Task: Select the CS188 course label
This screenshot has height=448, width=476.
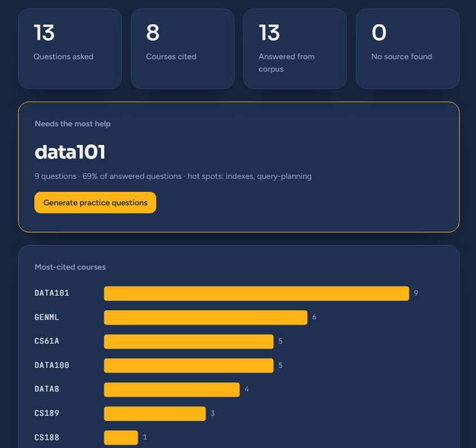Action: pyautogui.click(x=47, y=437)
